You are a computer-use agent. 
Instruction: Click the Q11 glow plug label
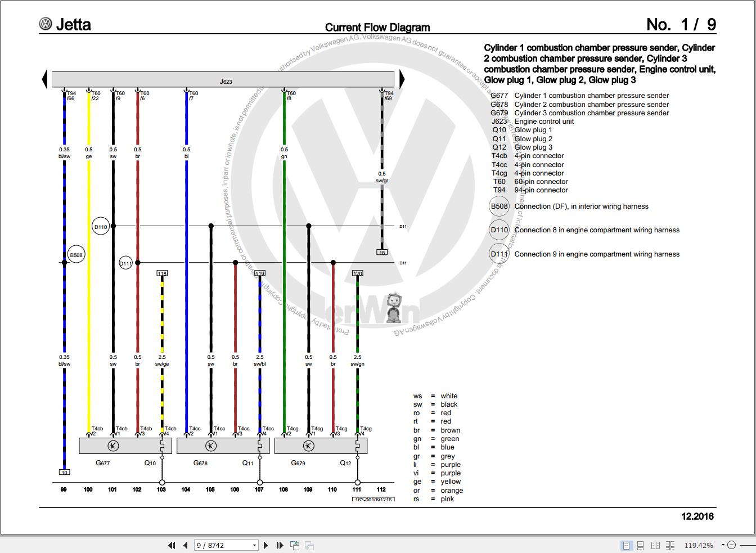(x=247, y=463)
